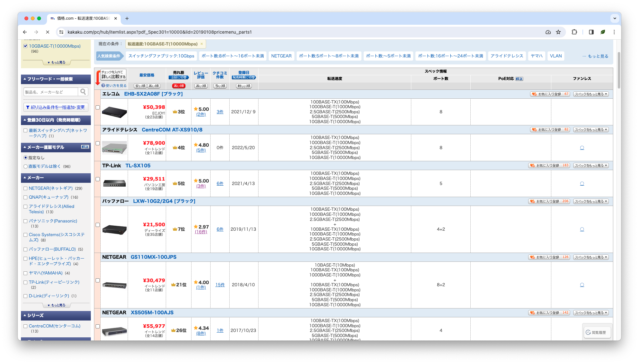Screen dimensions: 639x364
Task: Click the green leaf extension icon
Action: (x=602, y=32)
